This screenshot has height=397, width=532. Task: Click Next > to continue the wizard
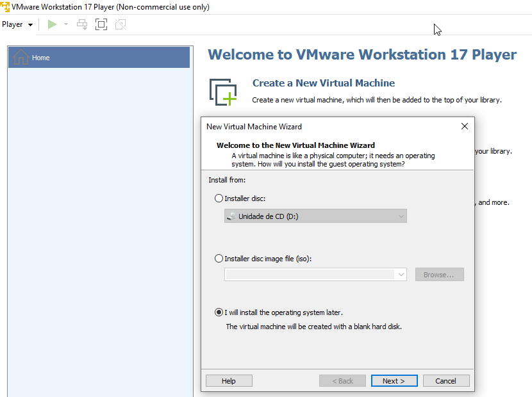[394, 381]
